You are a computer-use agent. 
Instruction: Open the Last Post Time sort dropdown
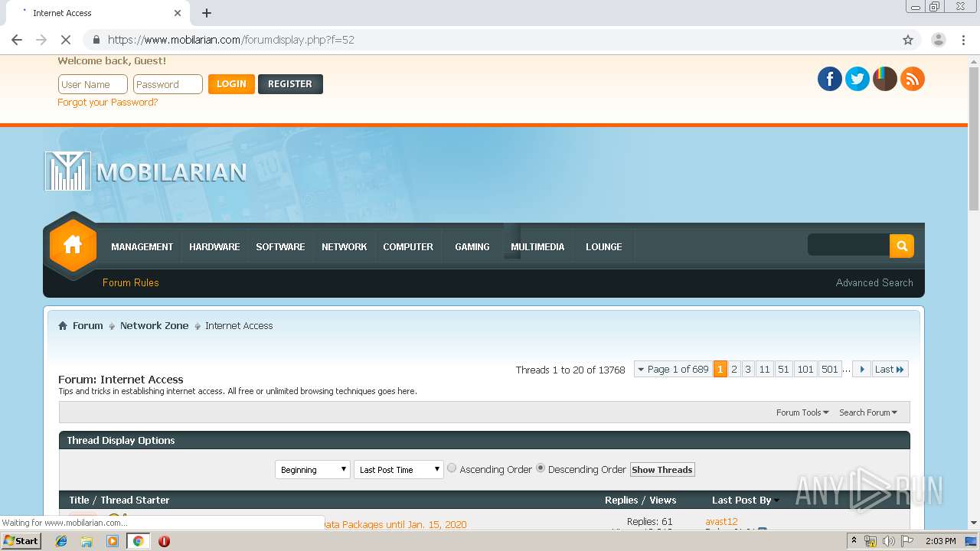coord(399,470)
